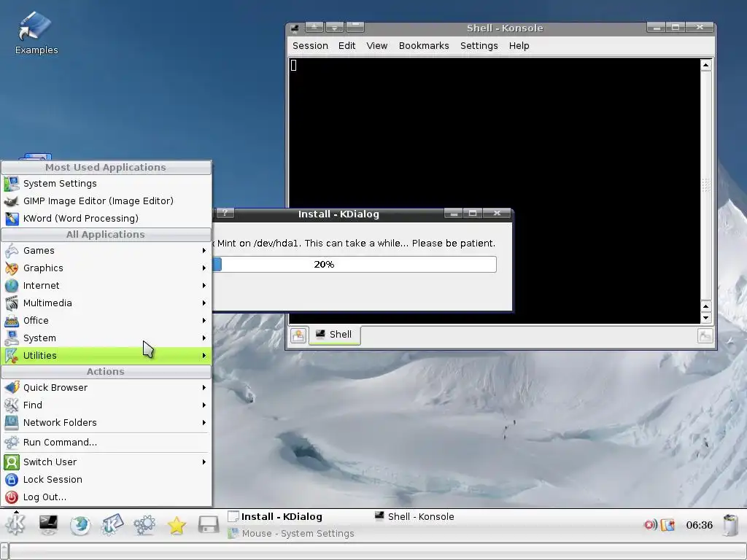Expand the Games submenu
This screenshot has width=747, height=560.
point(106,251)
